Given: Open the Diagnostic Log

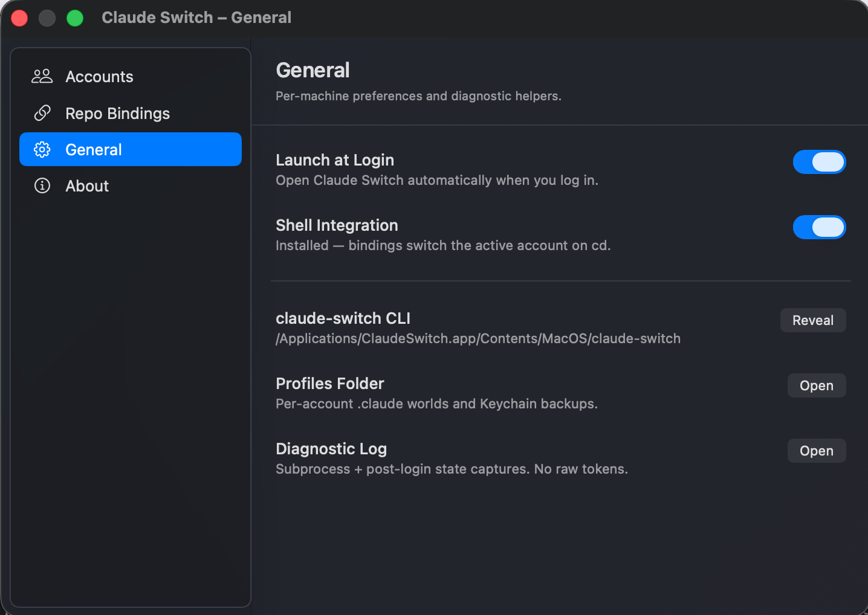Looking at the screenshot, I should pos(817,451).
